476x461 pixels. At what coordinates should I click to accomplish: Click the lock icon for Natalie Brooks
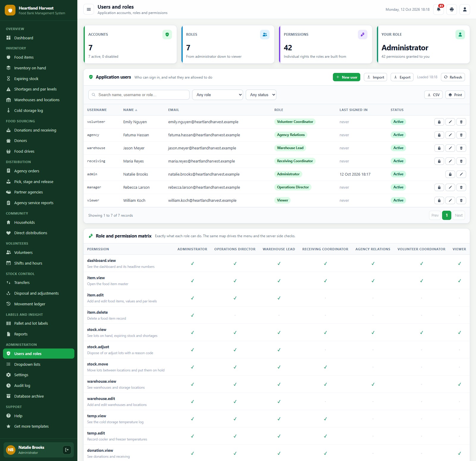click(450, 174)
